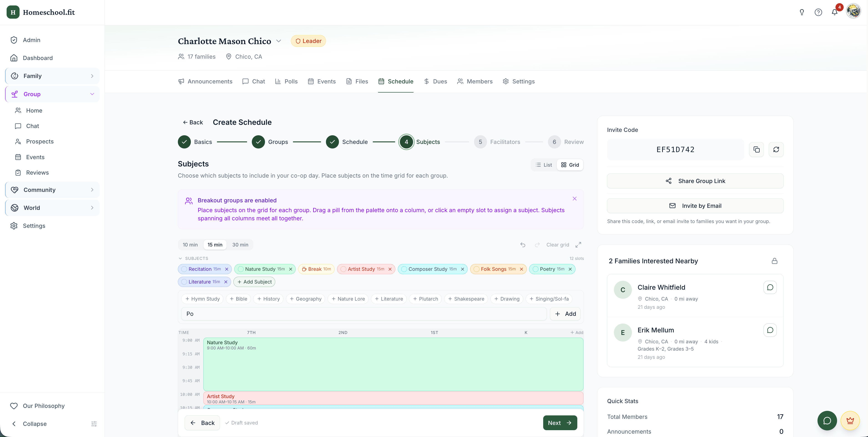Select the 30 min slot interval
This screenshot has width=868, height=437.
pos(240,245)
